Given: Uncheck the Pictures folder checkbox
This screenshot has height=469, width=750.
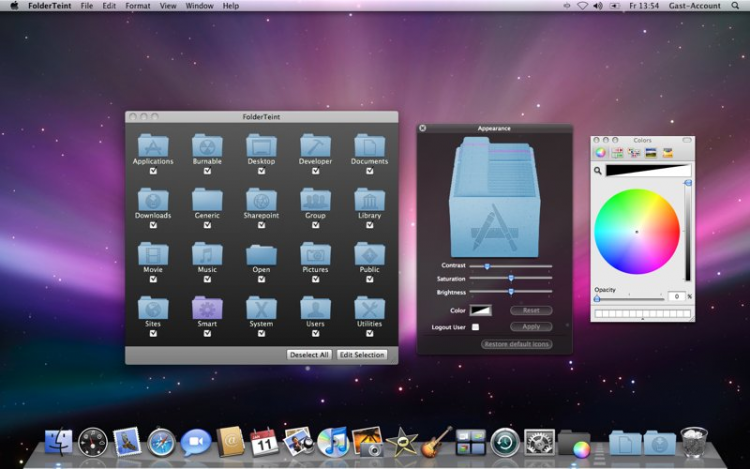Looking at the screenshot, I should (315, 279).
